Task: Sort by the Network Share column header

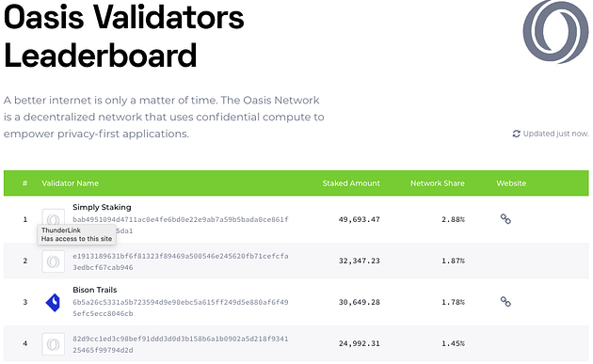Action: [x=437, y=183]
